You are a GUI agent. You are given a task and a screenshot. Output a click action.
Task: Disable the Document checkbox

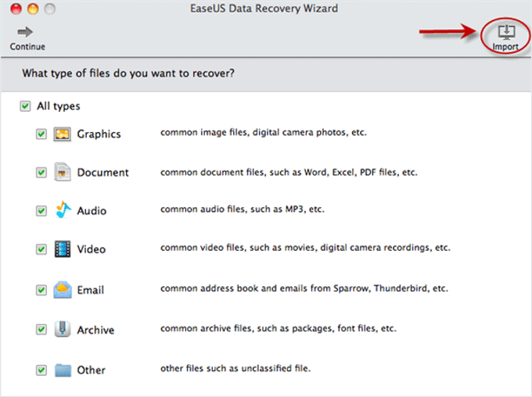(41, 172)
